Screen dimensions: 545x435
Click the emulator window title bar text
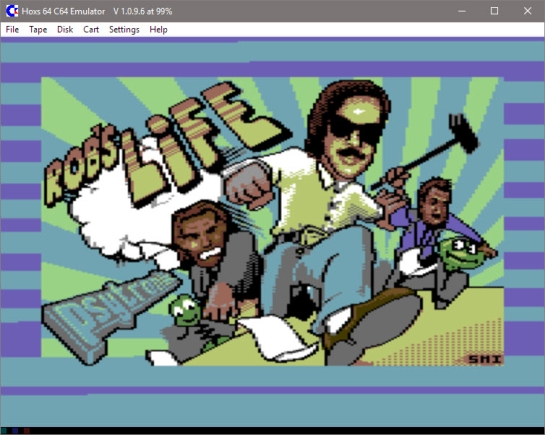point(97,11)
